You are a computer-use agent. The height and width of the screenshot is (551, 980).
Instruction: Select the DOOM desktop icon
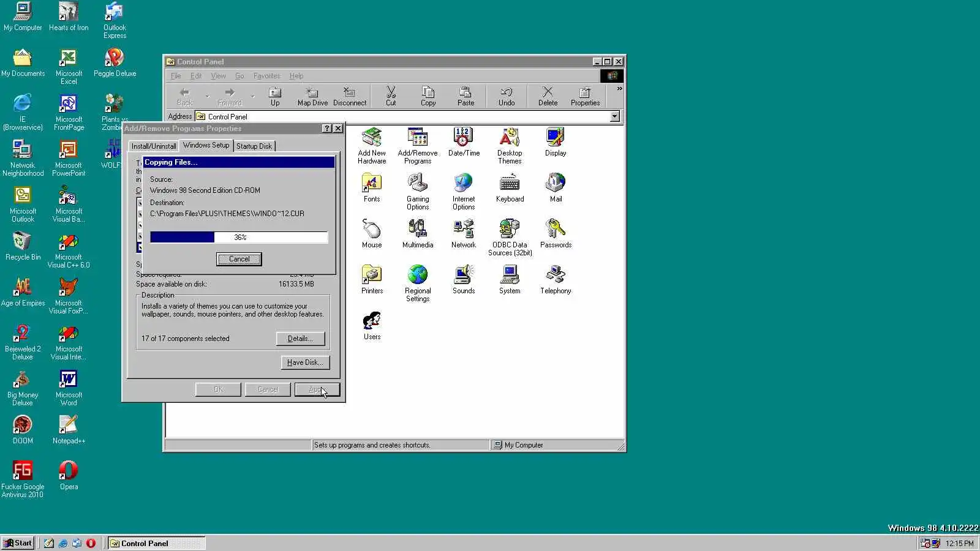click(x=23, y=429)
